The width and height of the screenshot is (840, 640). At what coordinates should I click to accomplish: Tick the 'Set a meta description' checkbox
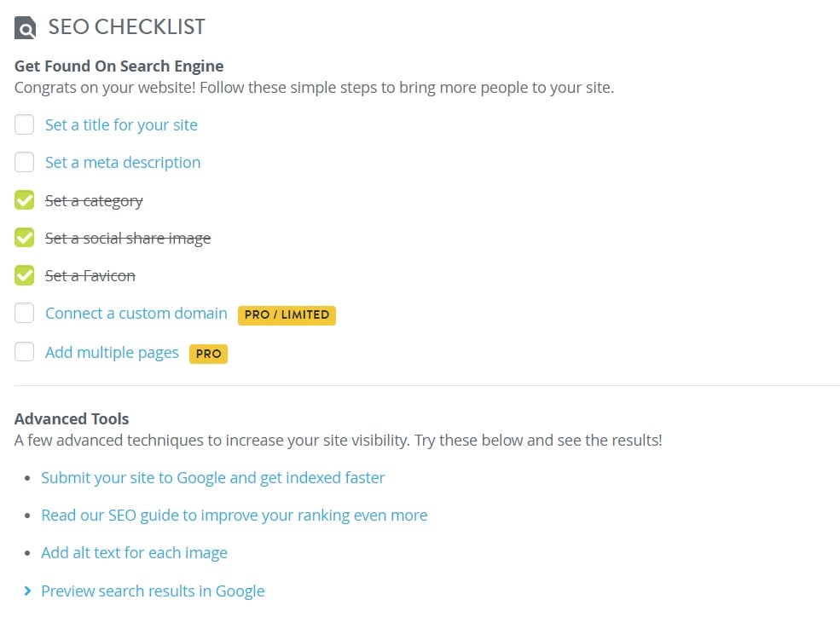coord(24,162)
